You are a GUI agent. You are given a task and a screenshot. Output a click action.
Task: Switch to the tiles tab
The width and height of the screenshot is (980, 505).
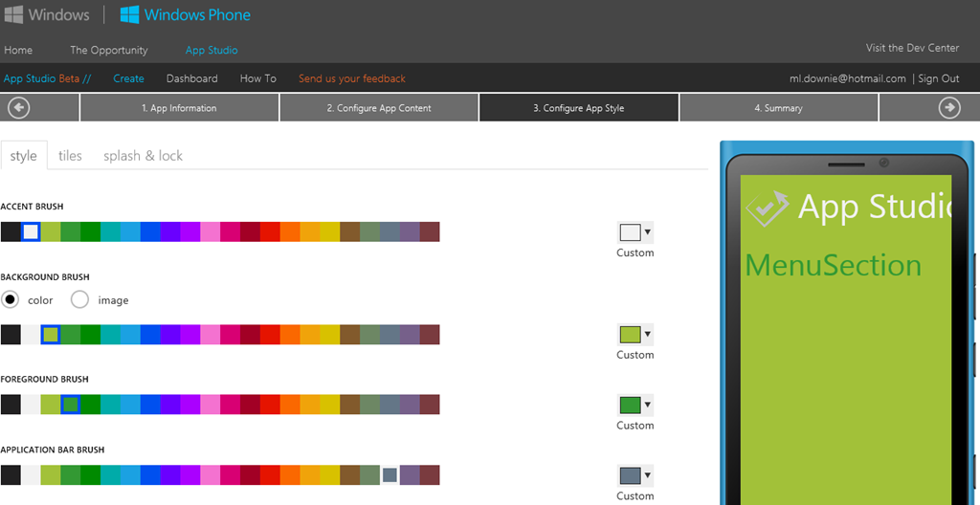pyautogui.click(x=70, y=156)
